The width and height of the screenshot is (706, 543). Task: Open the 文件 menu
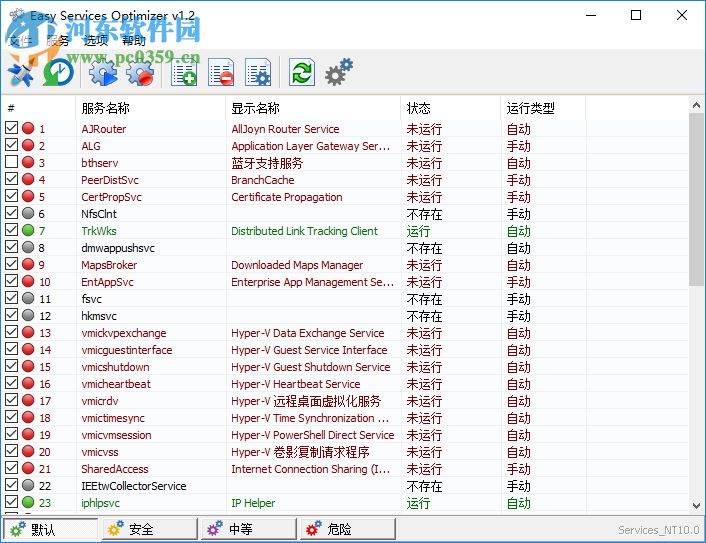tap(21, 41)
